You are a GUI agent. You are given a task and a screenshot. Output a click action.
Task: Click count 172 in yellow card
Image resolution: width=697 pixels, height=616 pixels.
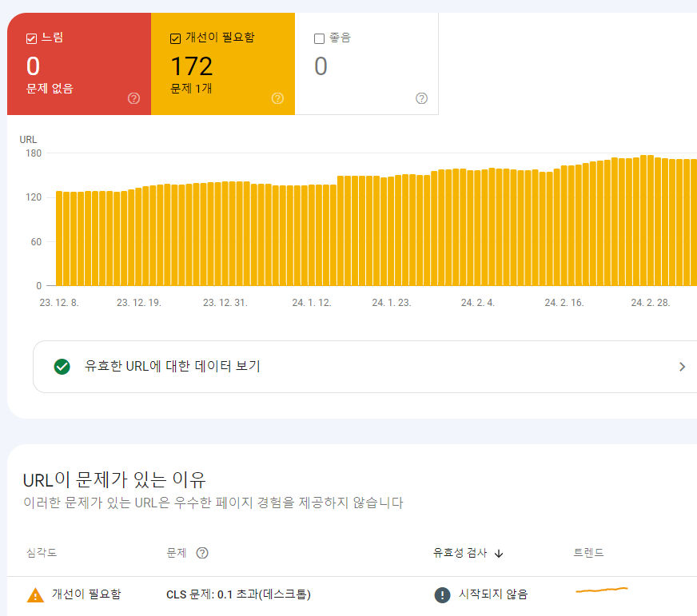192,66
